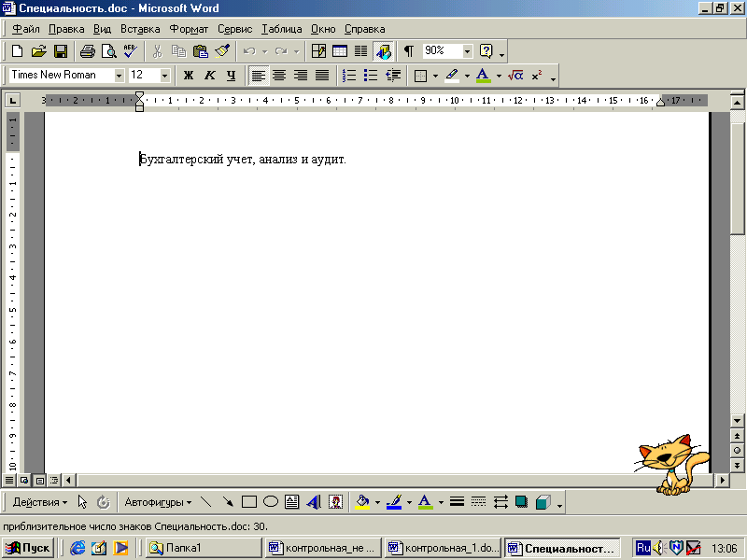Redo the last undone action
Image resolution: width=747 pixels, height=560 pixels.
tap(281, 51)
